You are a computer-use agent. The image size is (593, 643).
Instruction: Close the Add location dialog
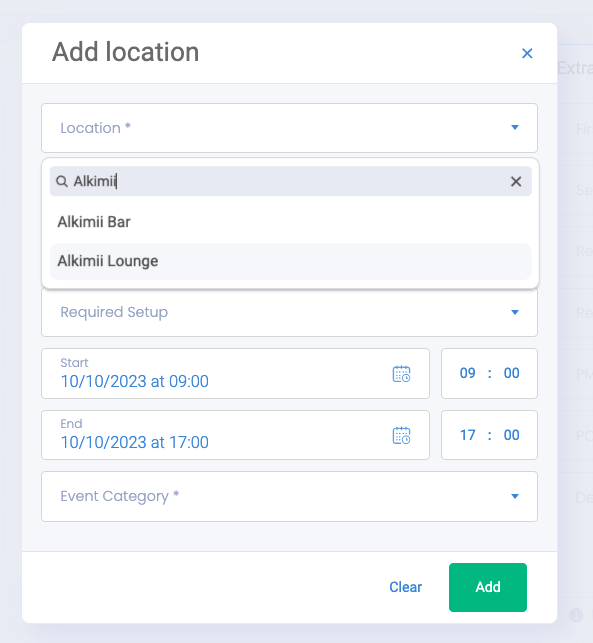527,53
